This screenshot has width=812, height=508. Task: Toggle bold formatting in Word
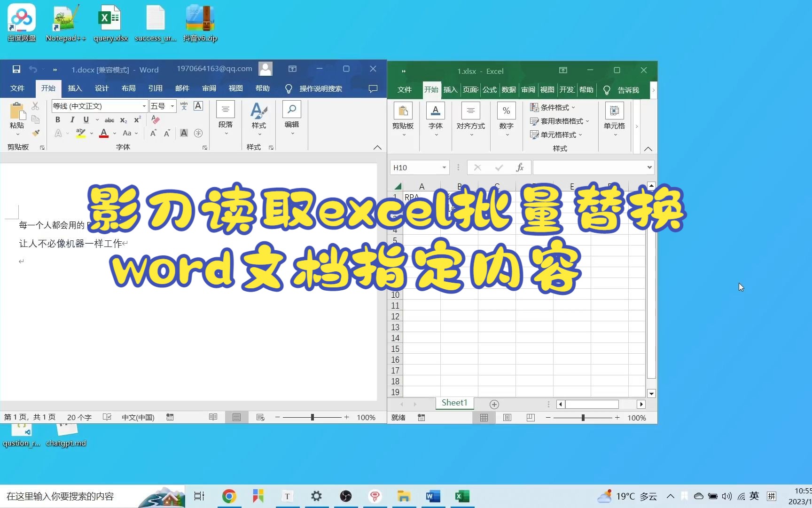(x=57, y=120)
